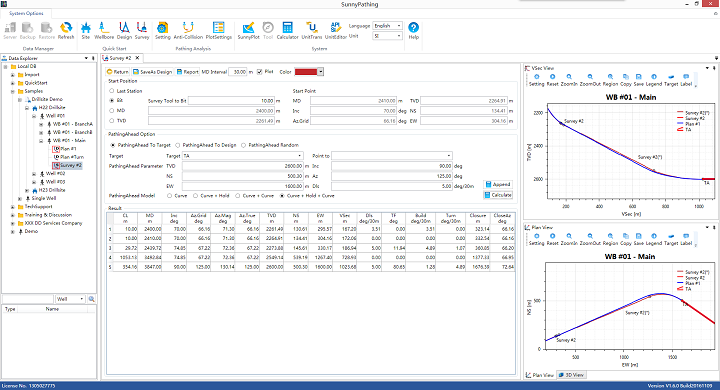This screenshot has width=720, height=390.
Task: Open the UnitTrans tool
Action: pos(312,30)
